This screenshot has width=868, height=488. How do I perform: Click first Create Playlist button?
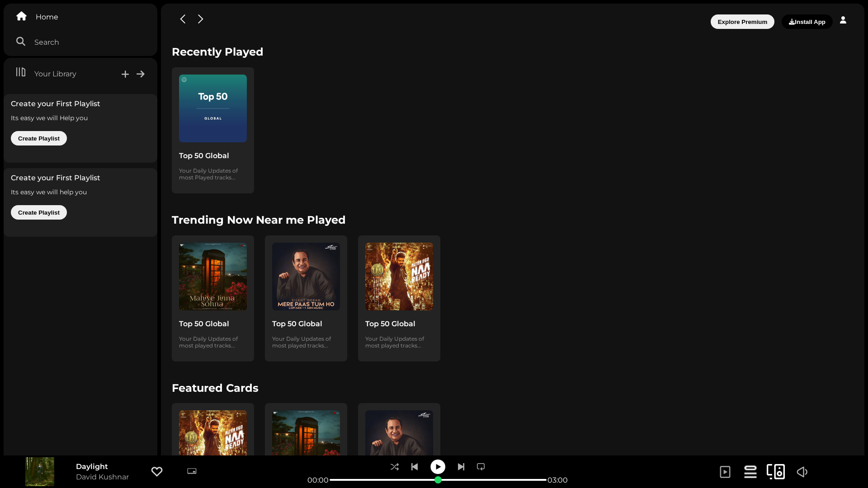click(39, 138)
